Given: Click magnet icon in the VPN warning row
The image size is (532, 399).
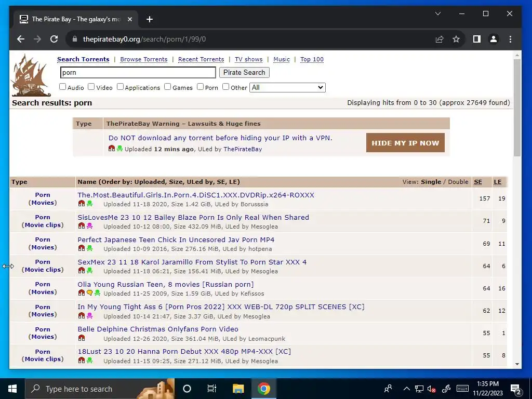Looking at the screenshot, I should coord(112,149).
